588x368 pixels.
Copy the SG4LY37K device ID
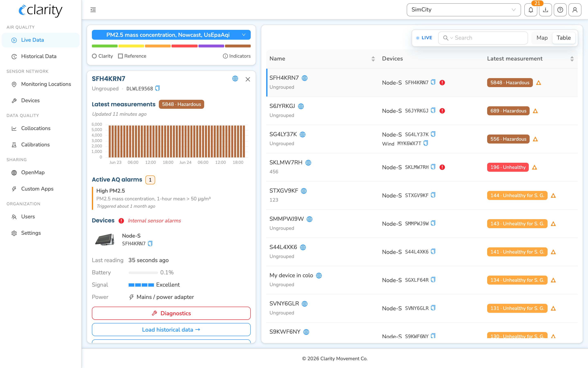pyautogui.click(x=433, y=134)
